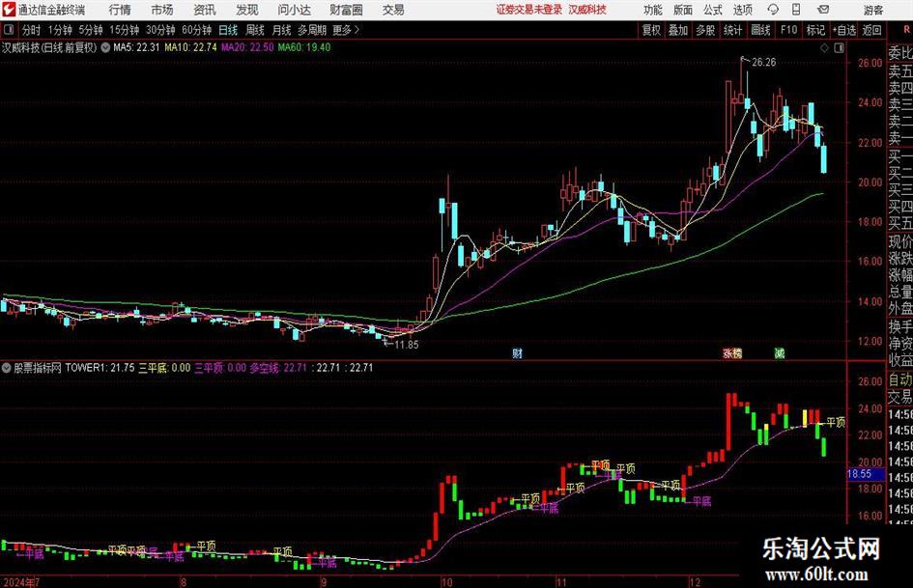Open the 行情 menu

click(x=120, y=10)
